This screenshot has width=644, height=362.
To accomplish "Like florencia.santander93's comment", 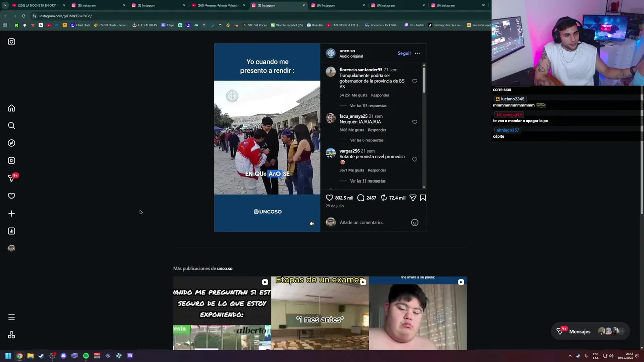I will point(415,81).
